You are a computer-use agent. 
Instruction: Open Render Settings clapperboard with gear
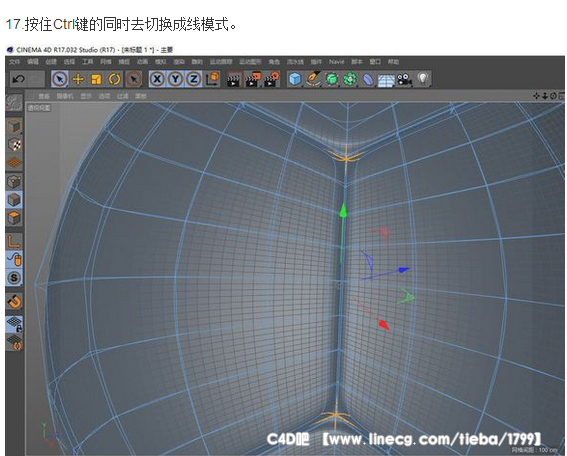272,79
